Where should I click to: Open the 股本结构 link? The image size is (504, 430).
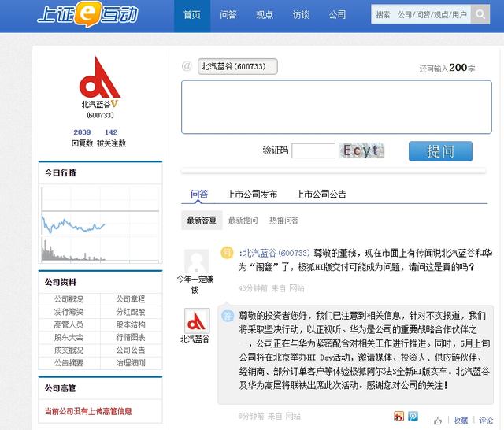[131, 324]
